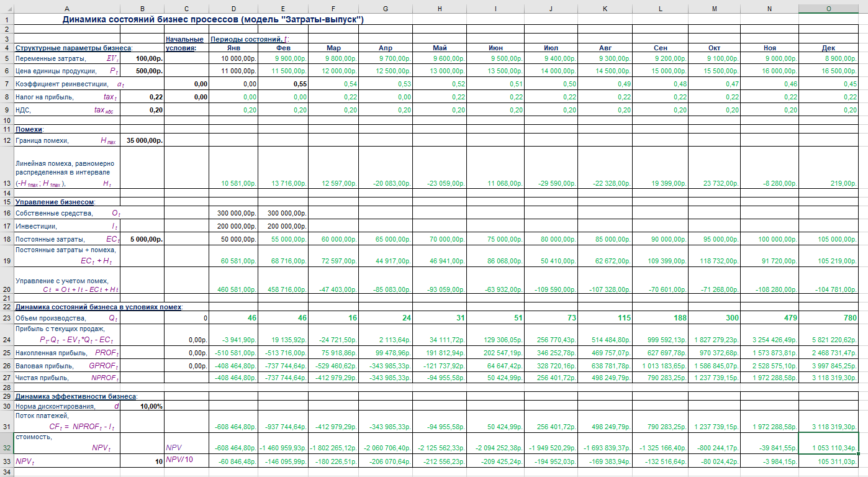Click the 'Норма дисконтирования' label cell
This screenshot has width=868, height=477.
(66, 406)
